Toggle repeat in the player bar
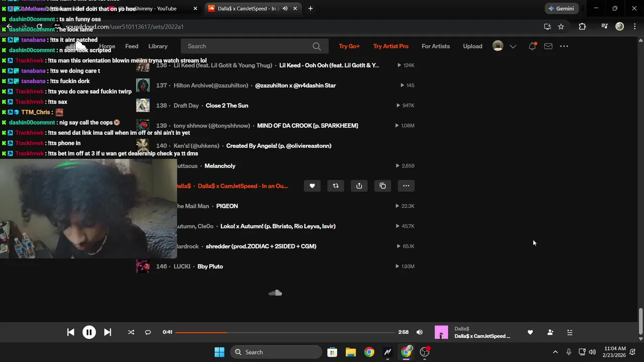The width and height of the screenshot is (644, 362). tap(148, 332)
